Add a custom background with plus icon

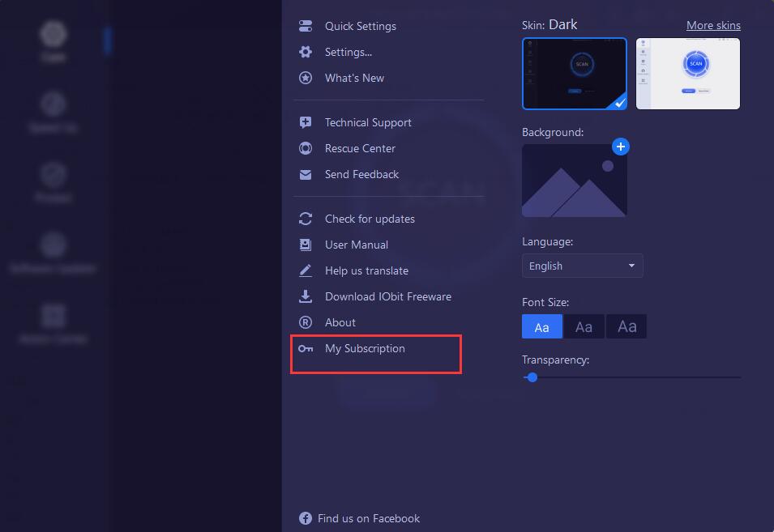621,147
